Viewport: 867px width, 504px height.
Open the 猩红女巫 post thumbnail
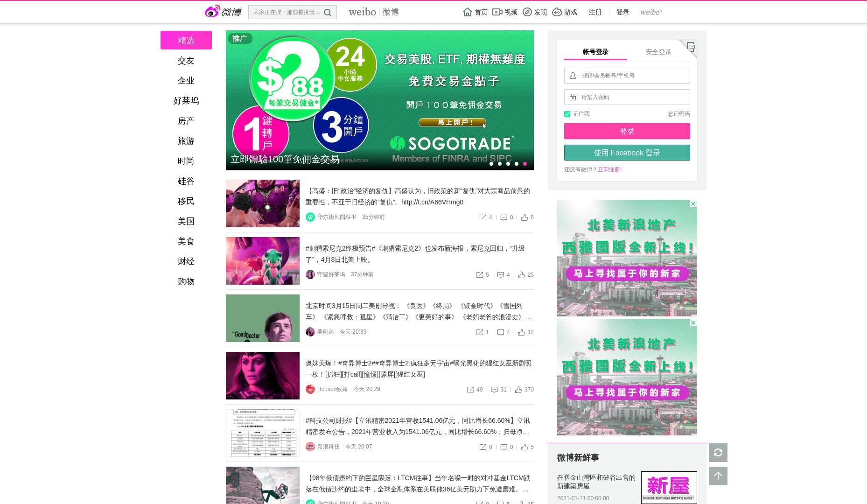click(x=263, y=376)
